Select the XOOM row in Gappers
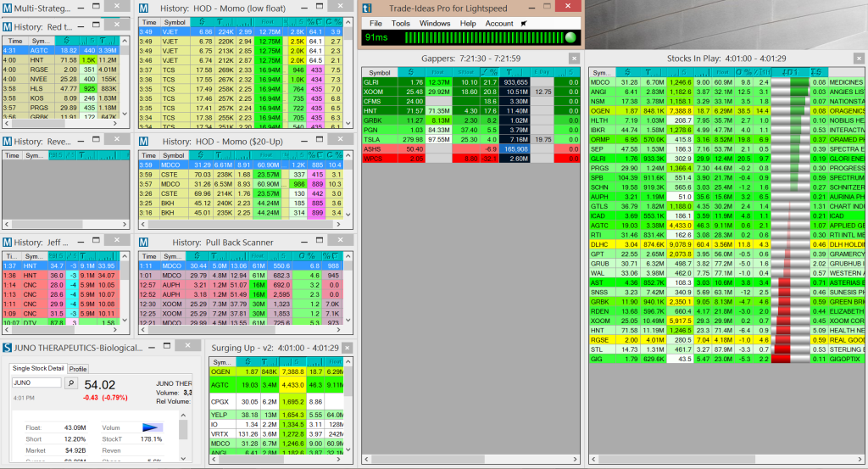Viewport: 868px width, 469px height. pos(471,92)
